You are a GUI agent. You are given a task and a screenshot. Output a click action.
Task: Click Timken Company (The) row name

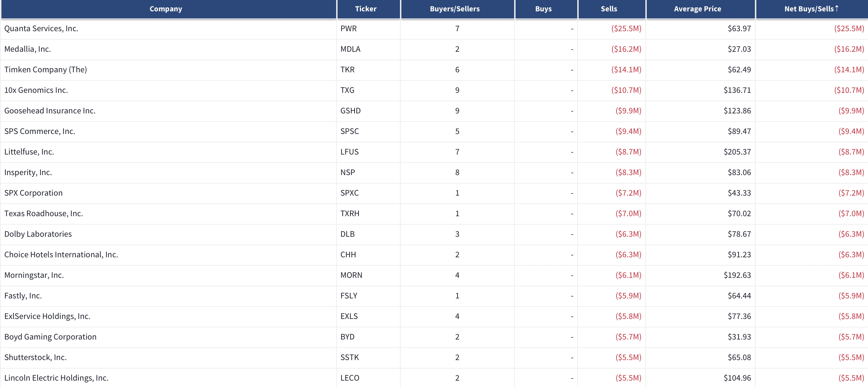click(45, 69)
